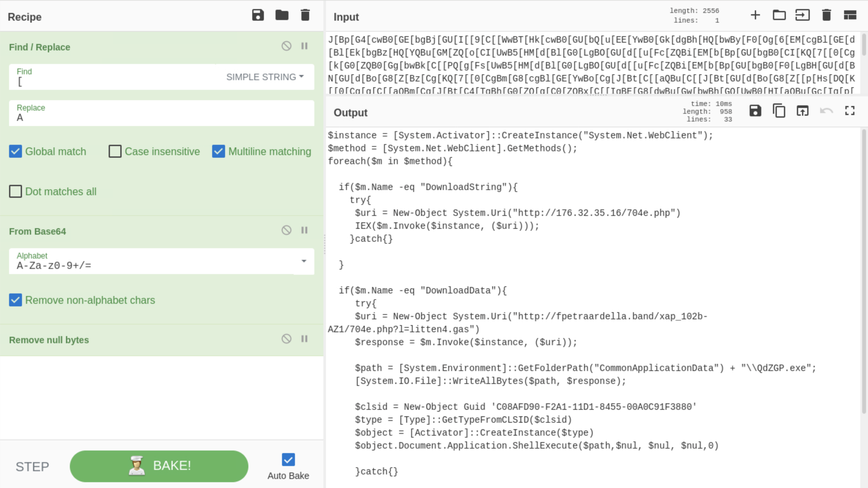Click the STEP button

[32, 466]
